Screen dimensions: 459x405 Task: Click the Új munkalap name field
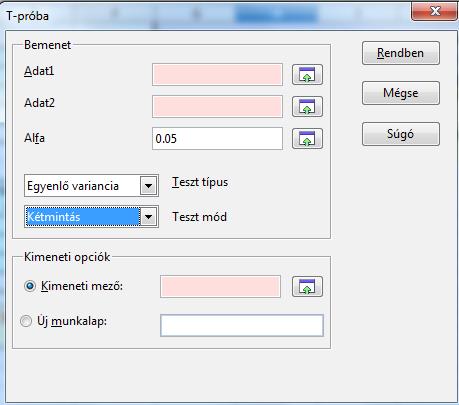tap(242, 325)
